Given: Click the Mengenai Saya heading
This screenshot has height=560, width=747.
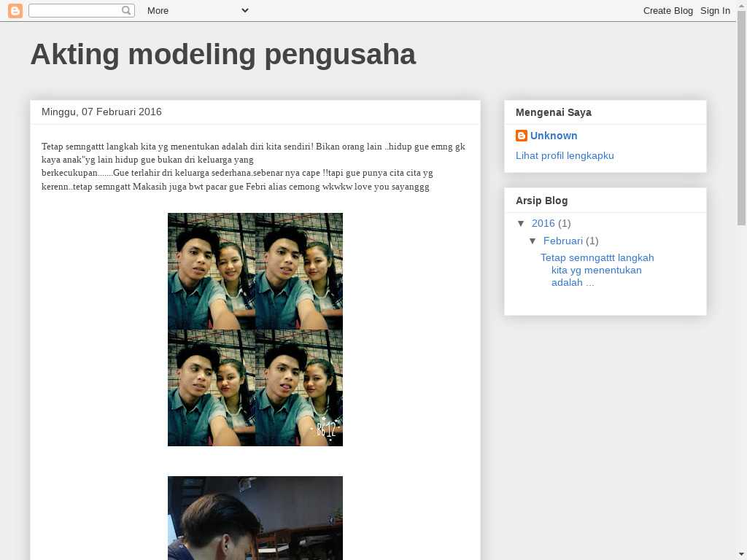Looking at the screenshot, I should (554, 112).
